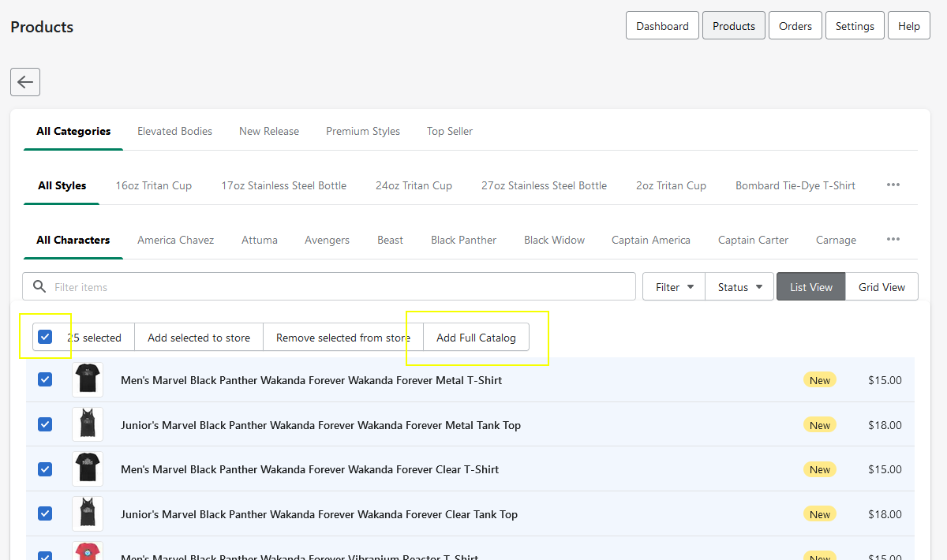
Task: Filter by Captain Carter character
Action: click(x=753, y=240)
